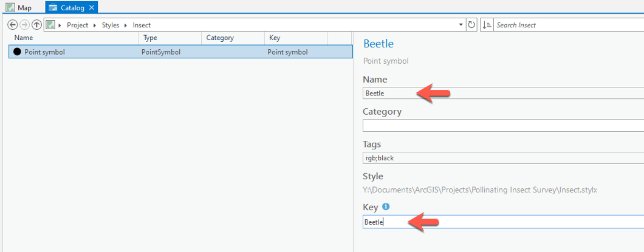Click the Forward navigation arrow
This screenshot has height=252, width=644.
click(24, 25)
